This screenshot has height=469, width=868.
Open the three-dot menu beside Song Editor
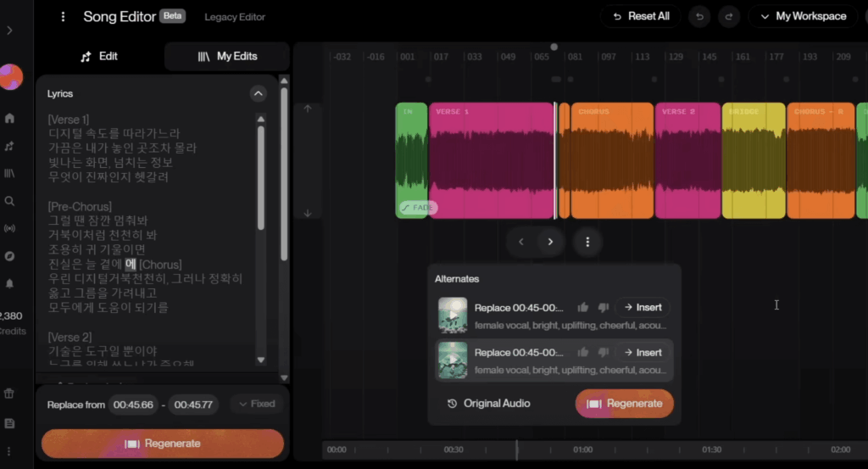click(63, 17)
